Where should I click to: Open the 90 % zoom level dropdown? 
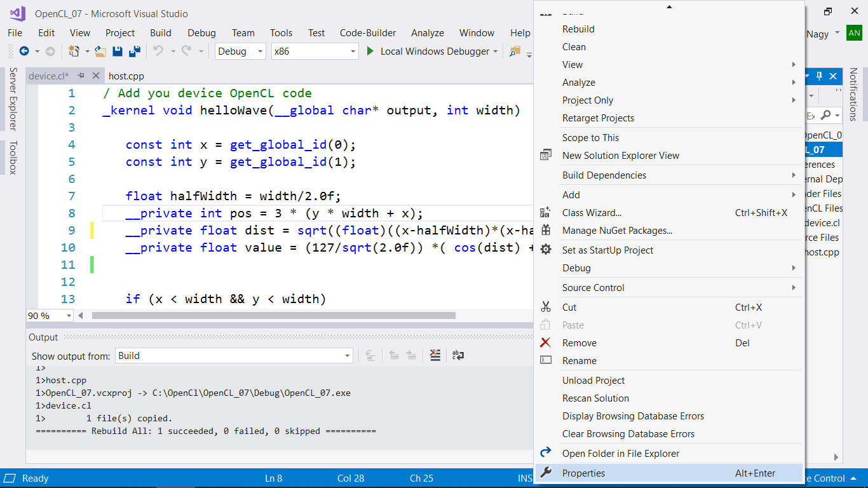50,316
